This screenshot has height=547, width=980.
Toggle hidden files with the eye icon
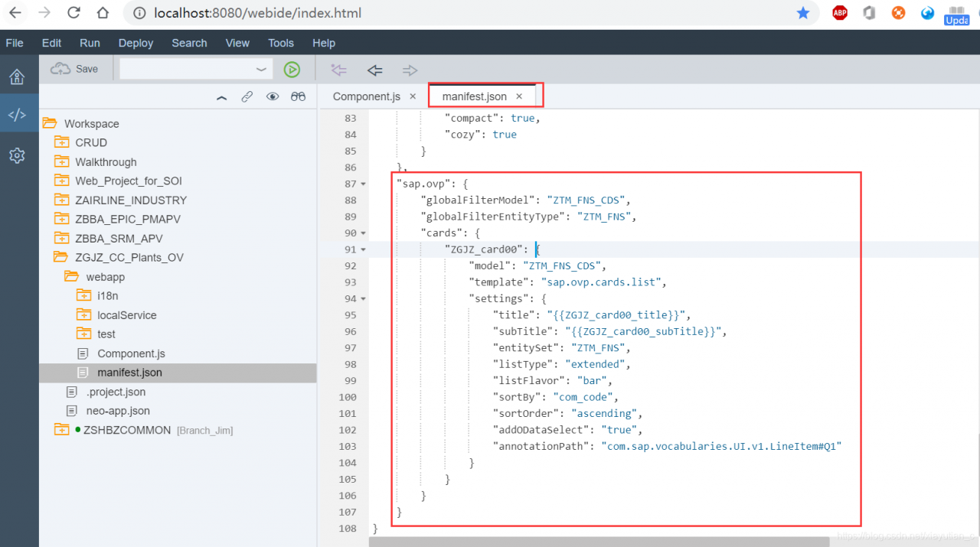point(272,97)
